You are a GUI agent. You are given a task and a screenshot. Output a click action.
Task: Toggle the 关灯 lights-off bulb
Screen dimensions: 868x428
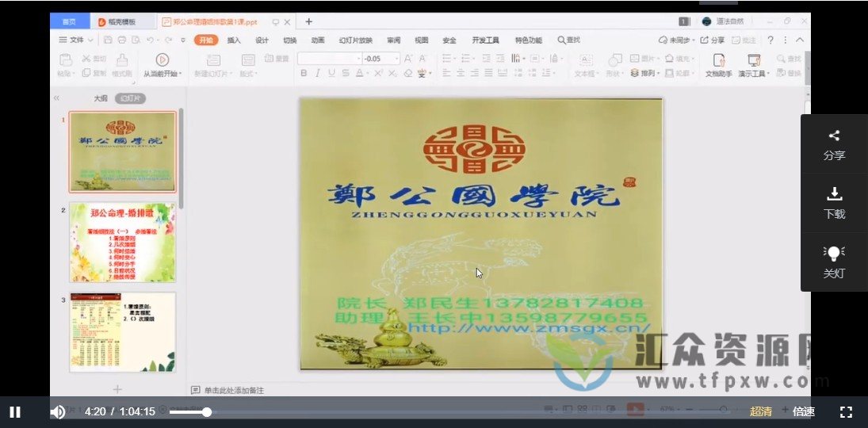coord(834,253)
